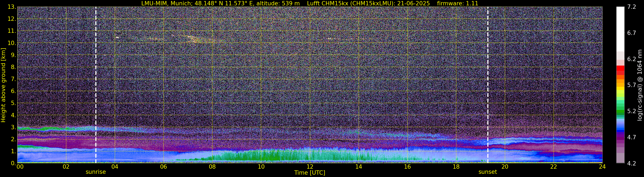The image size is (644, 177).
Task: Click the "Height above ground [km]" axis title
Action: point(3,85)
